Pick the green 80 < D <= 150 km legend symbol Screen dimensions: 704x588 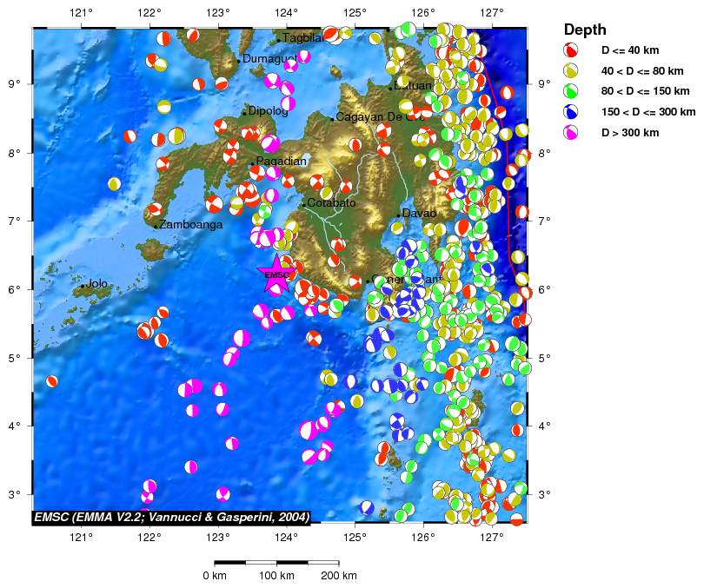[571, 91]
